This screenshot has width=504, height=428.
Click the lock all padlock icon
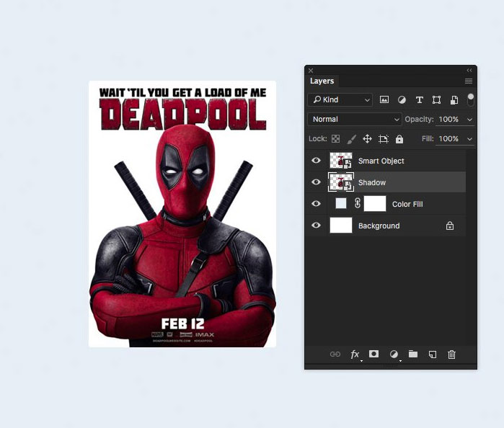pos(399,139)
